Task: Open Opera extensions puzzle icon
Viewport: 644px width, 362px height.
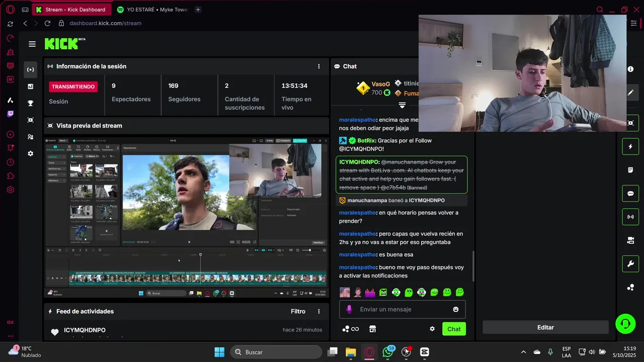Action: pyautogui.click(x=10, y=176)
